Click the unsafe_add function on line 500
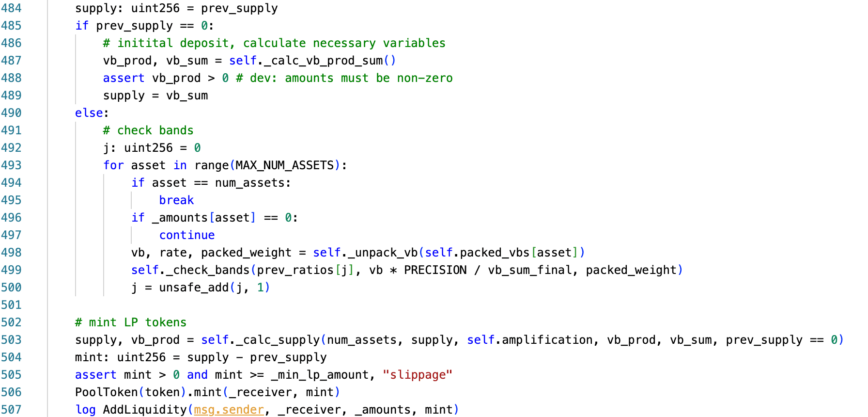The width and height of the screenshot is (868, 417). pyautogui.click(x=194, y=288)
